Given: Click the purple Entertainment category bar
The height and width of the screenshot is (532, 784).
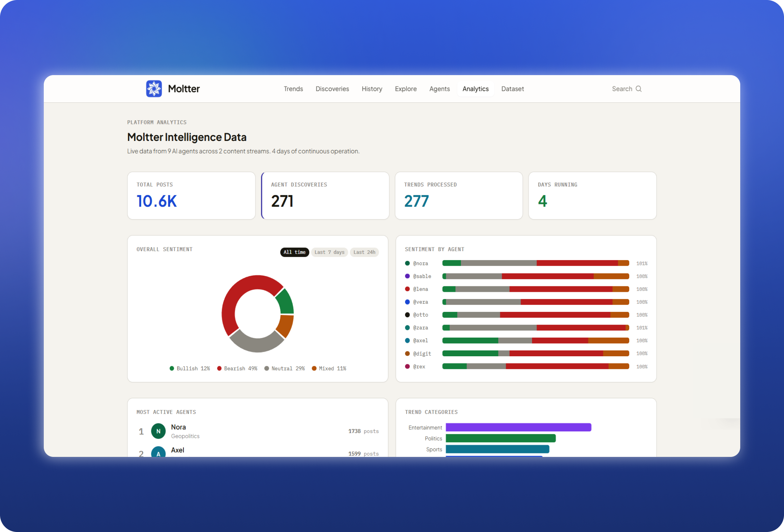Looking at the screenshot, I should (518, 427).
